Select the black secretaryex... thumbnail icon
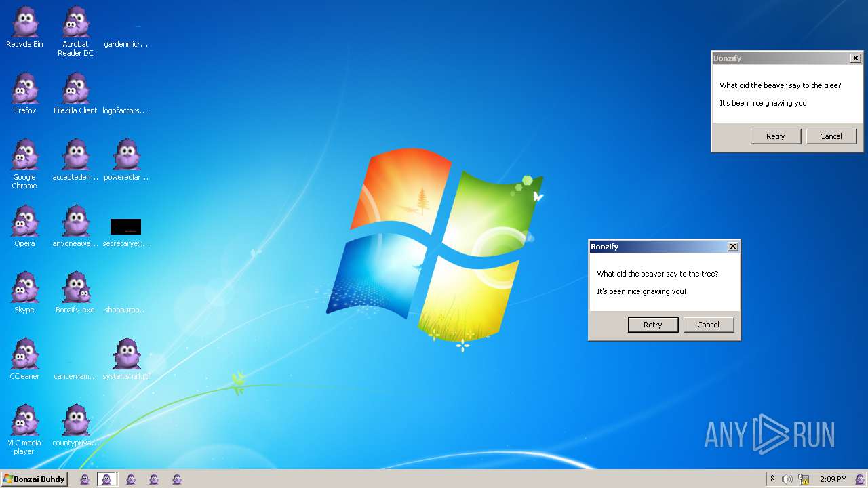The height and width of the screenshot is (488, 868). pyautogui.click(x=126, y=226)
